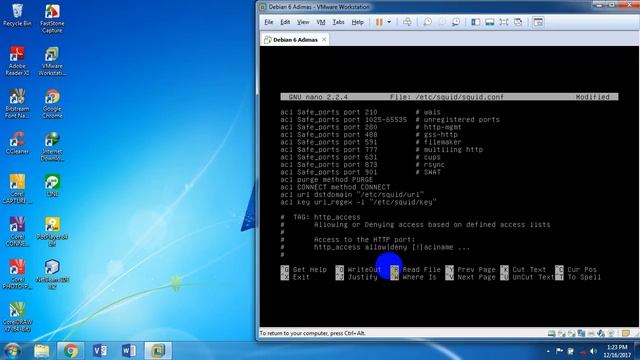The image size is (640, 360).
Task: Open the Tabs menu
Action: pos(338,22)
